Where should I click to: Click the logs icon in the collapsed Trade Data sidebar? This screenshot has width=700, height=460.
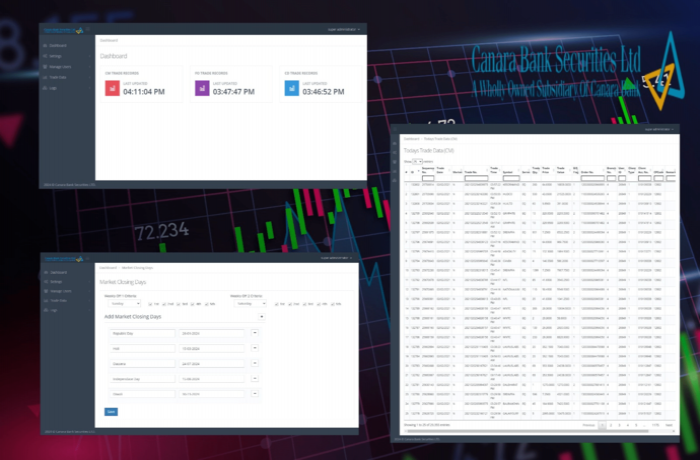tap(395, 180)
